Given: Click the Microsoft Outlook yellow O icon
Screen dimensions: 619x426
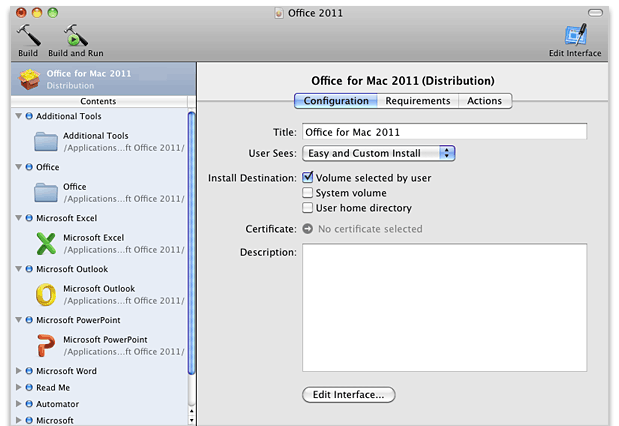Looking at the screenshot, I should coord(46,295).
